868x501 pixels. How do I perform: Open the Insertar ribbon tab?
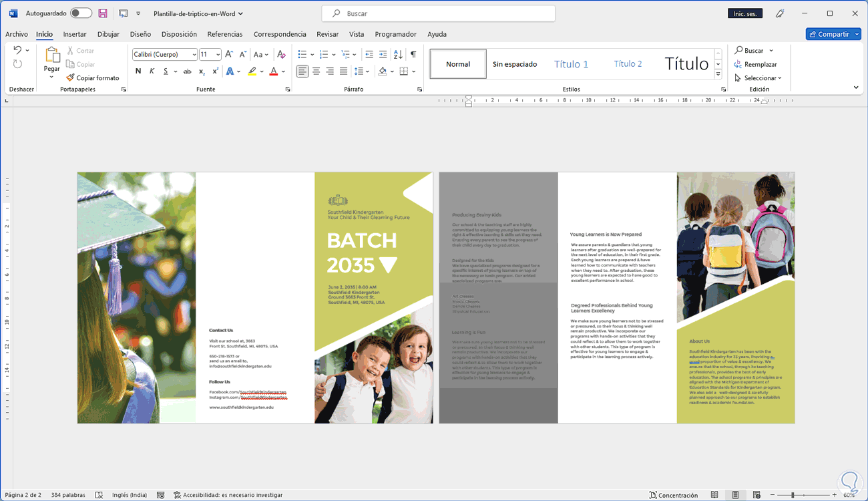(x=75, y=34)
